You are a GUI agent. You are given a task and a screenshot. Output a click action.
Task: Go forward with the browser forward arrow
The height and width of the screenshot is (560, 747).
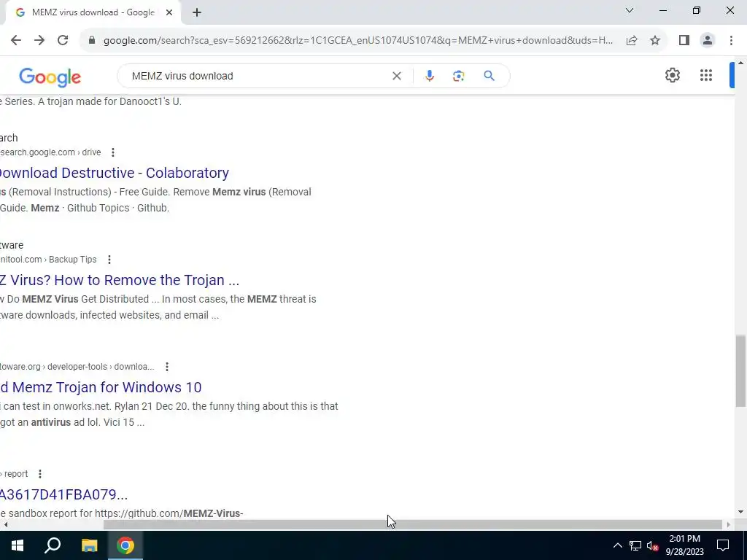39,41
